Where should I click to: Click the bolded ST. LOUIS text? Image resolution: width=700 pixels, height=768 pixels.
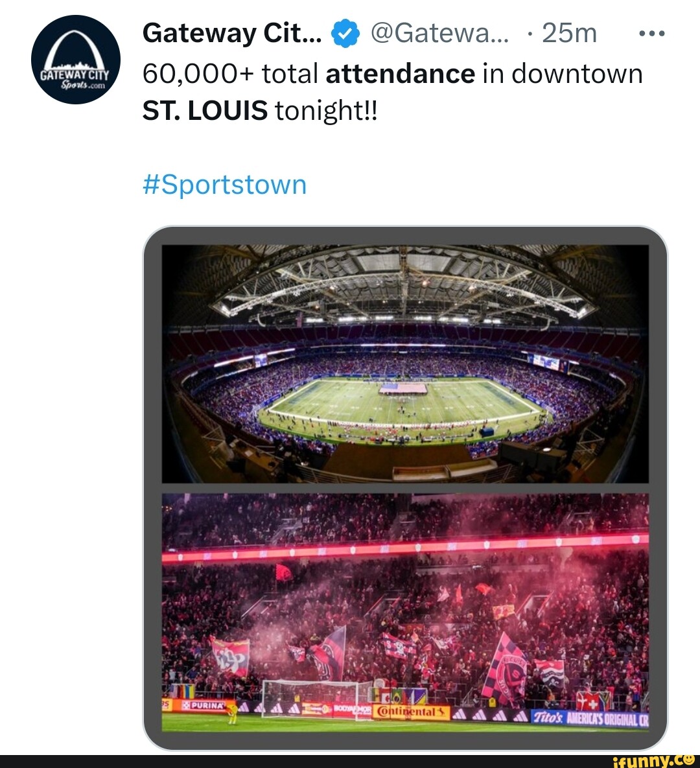coord(204,110)
